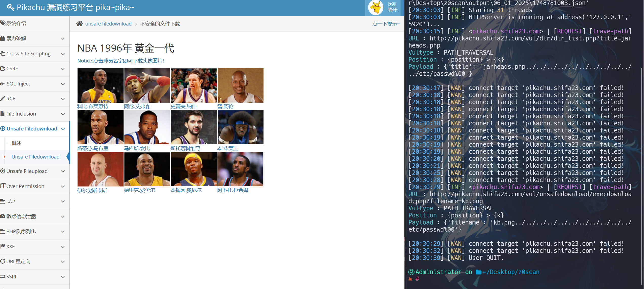This screenshot has height=289, width=644.
Task: Click the refresh icon beside URL重定向
Action: (3, 261)
